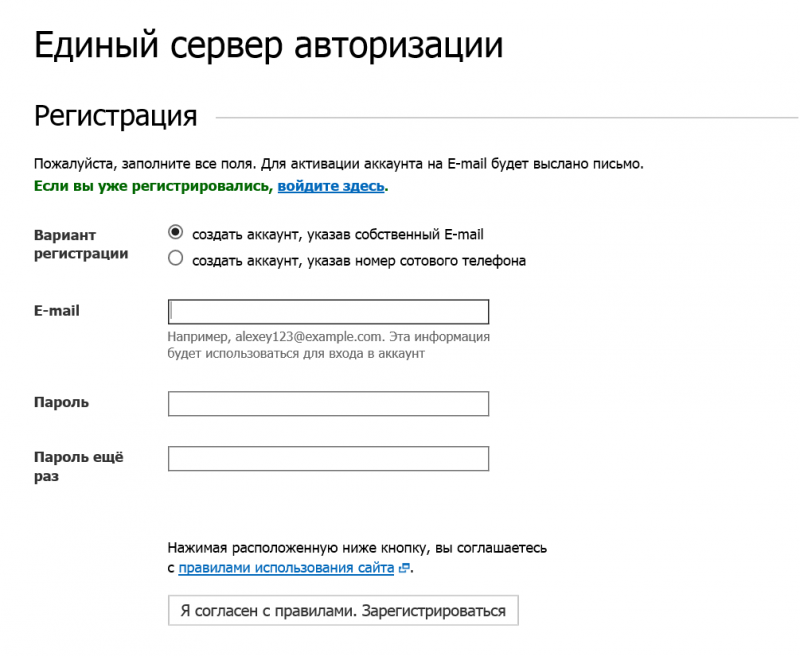Focus the E-mail input field
Viewport: 800px width, 656px height.
coord(328,311)
